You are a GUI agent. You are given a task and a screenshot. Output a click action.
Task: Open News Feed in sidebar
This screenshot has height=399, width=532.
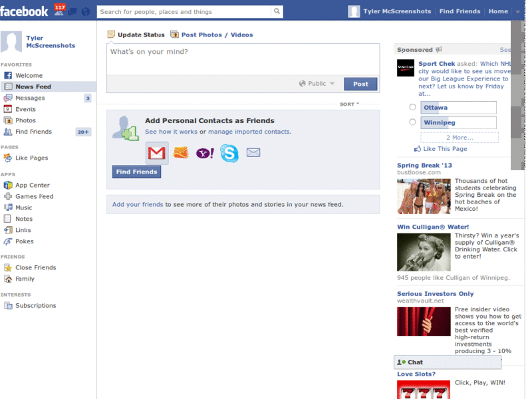(48, 87)
